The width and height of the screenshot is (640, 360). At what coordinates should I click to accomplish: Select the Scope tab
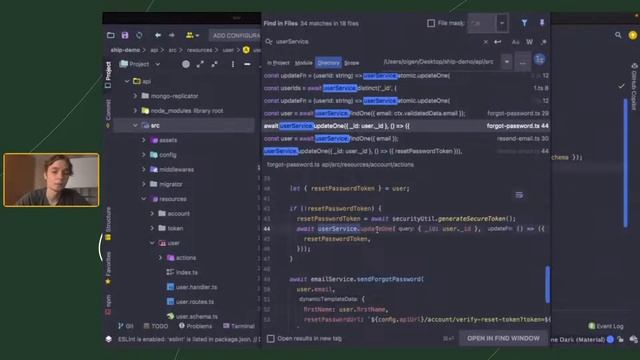click(x=351, y=63)
